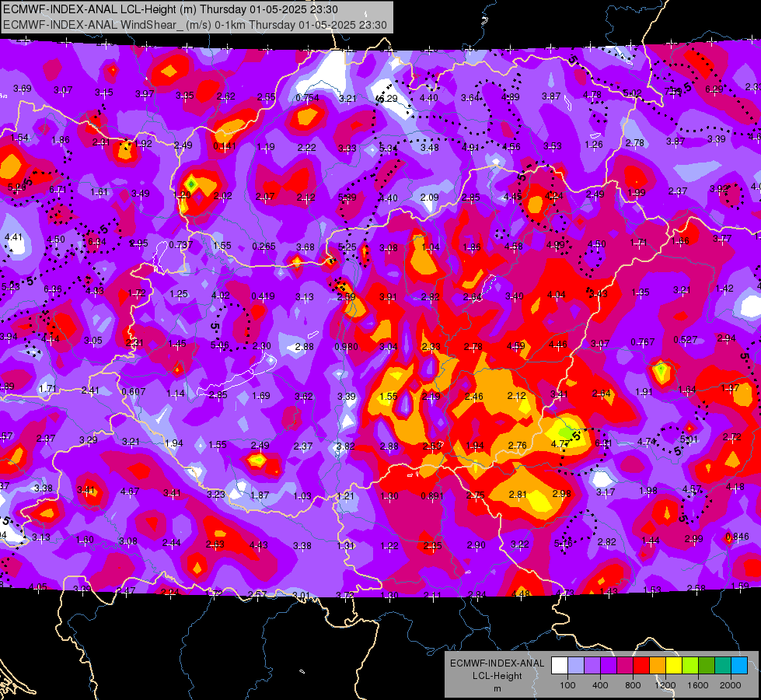This screenshot has height=700, width=761.
Task: Click the magenta legend swatch
Action: click(625, 666)
